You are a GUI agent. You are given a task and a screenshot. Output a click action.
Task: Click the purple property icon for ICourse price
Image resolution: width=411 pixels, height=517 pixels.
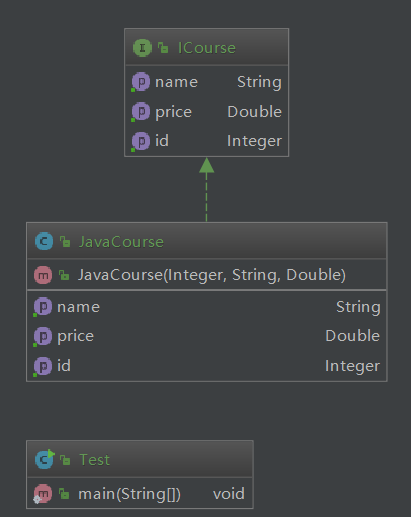click(x=141, y=111)
